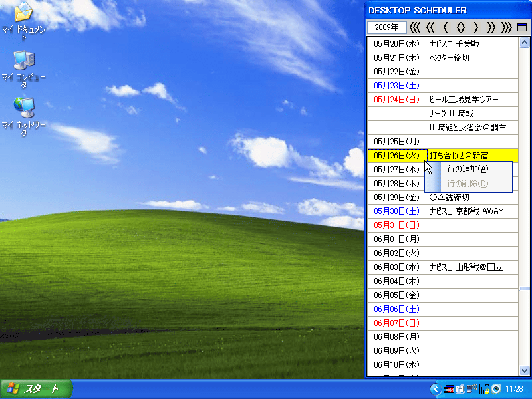Image resolution: width=532 pixels, height=399 pixels.
Task: Choose 行の削除(D) from the context menu
Action: [x=467, y=184]
